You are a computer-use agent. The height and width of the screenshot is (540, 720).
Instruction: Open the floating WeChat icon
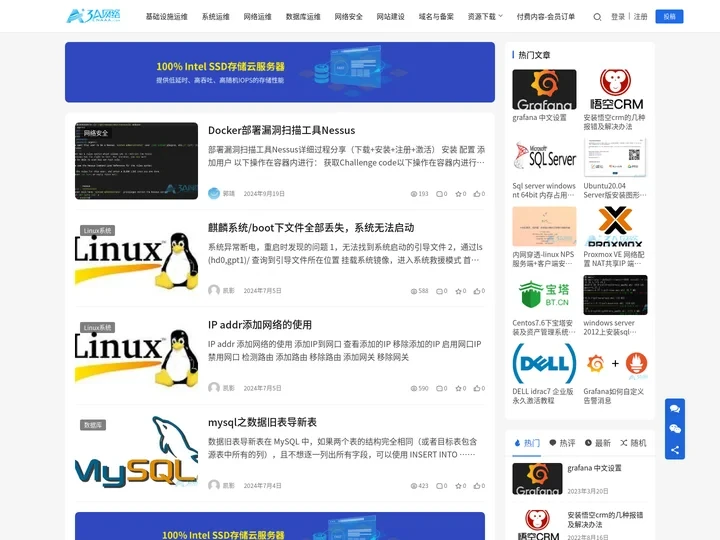tap(675, 429)
